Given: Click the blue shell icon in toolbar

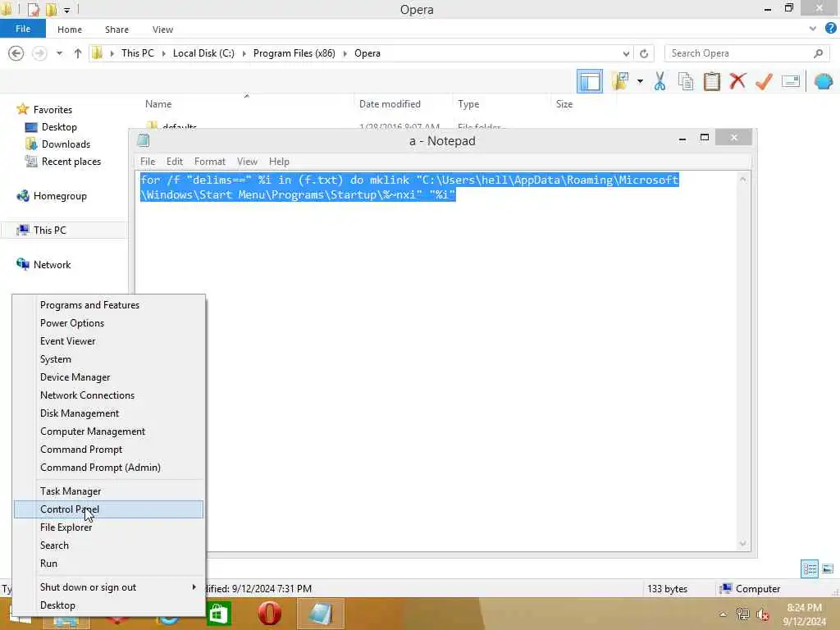Looking at the screenshot, I should click(x=824, y=81).
